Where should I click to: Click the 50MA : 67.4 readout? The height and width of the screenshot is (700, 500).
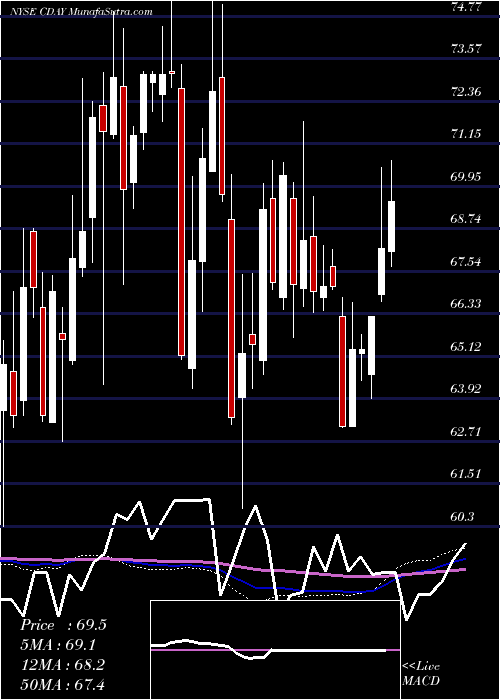pos(63,684)
